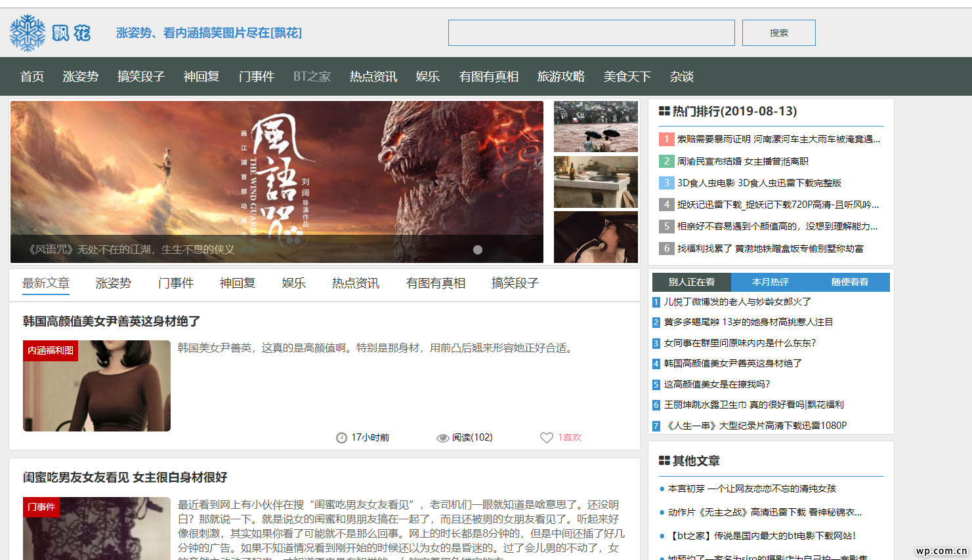The width and height of the screenshot is (972, 560).
Task: Open 搞笑段子 in top navigation bar
Action: pyautogui.click(x=140, y=77)
